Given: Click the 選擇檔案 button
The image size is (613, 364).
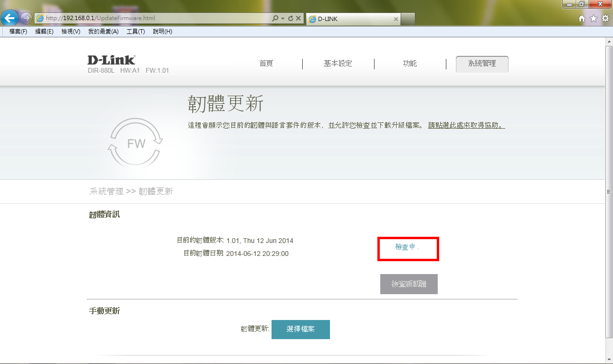Looking at the screenshot, I should [x=300, y=330].
